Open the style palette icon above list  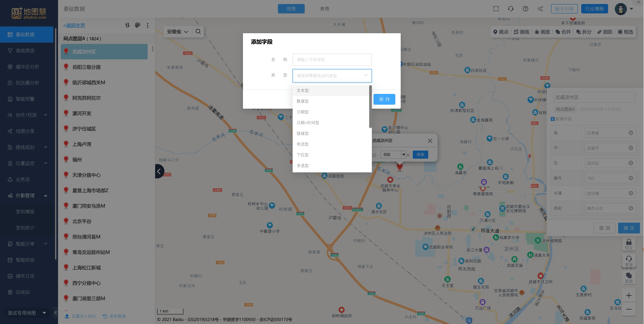pyautogui.click(x=138, y=25)
